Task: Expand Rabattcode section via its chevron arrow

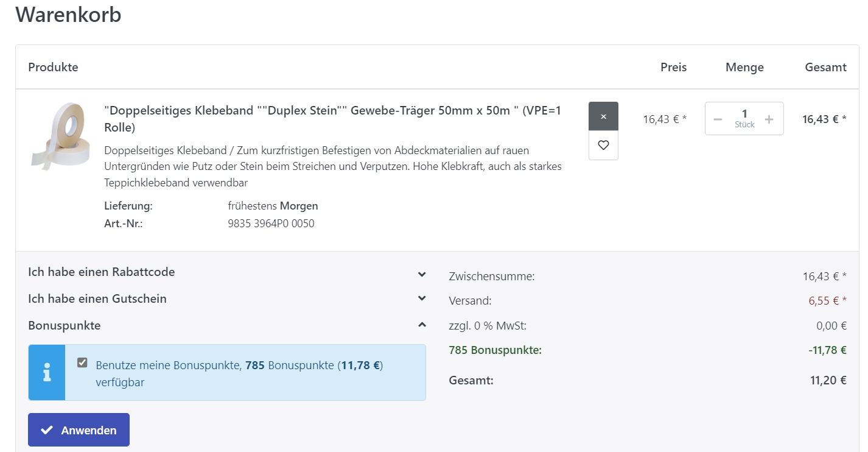Action: point(422,274)
